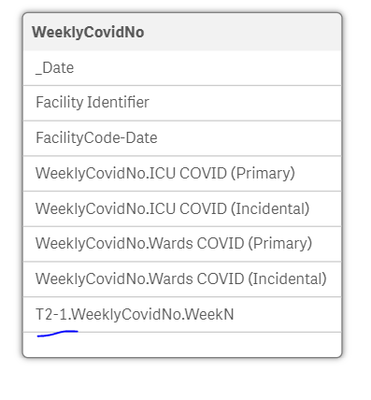Select the T2-1.WeeklyCovidNo.WeekN field
Image resolution: width=371 pixels, height=400 pixels.
[182, 314]
